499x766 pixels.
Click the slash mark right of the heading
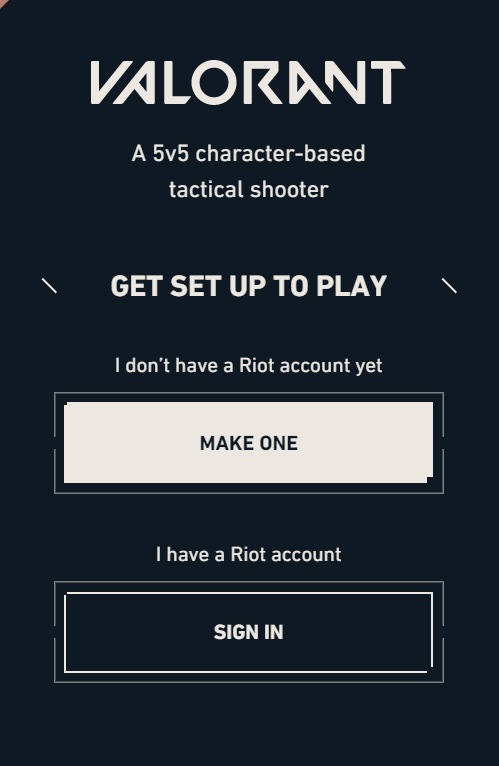coord(449,286)
